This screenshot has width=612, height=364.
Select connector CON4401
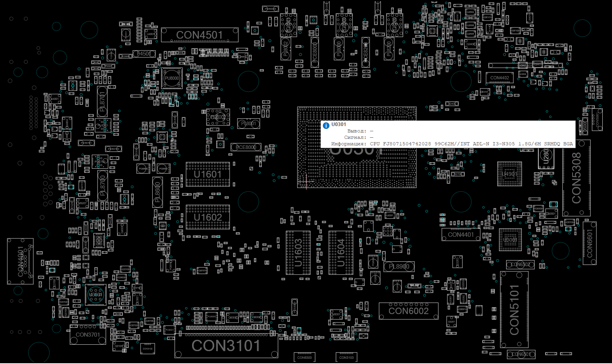tap(461, 235)
